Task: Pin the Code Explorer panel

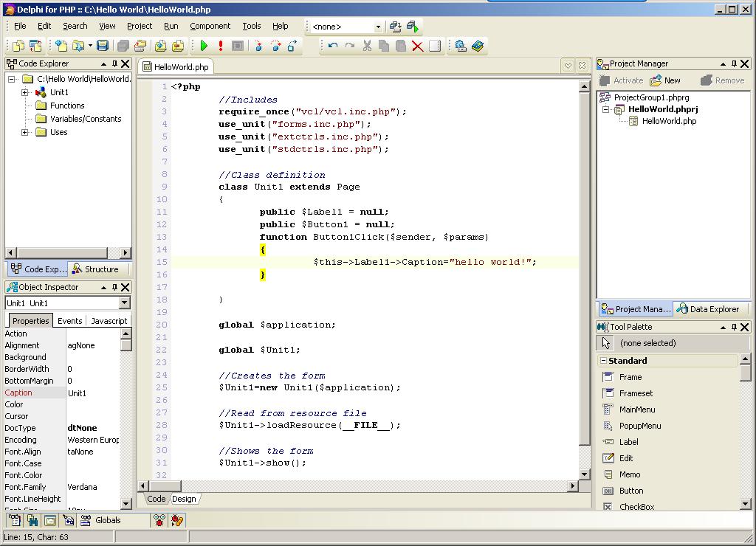Action: click(114, 63)
